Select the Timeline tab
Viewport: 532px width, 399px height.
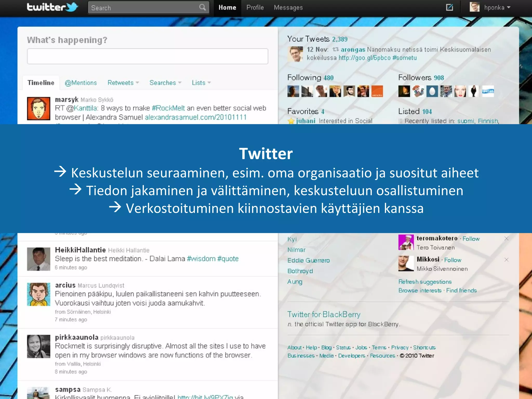coord(41,83)
